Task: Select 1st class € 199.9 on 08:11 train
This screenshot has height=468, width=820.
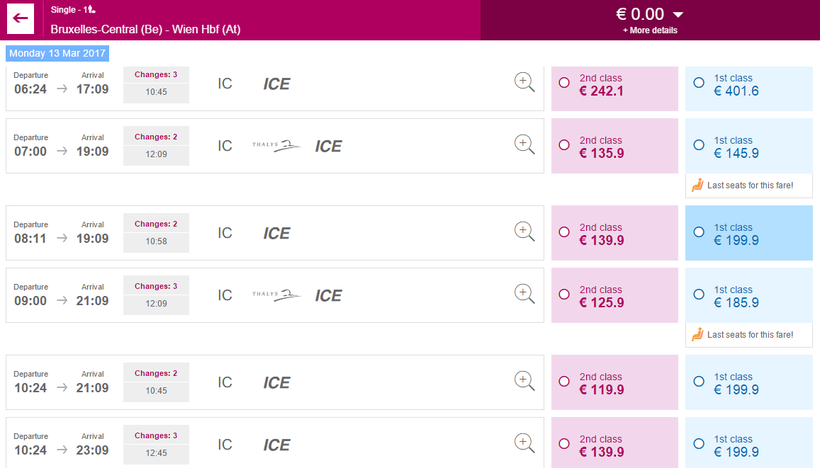Action: pyautogui.click(x=698, y=233)
